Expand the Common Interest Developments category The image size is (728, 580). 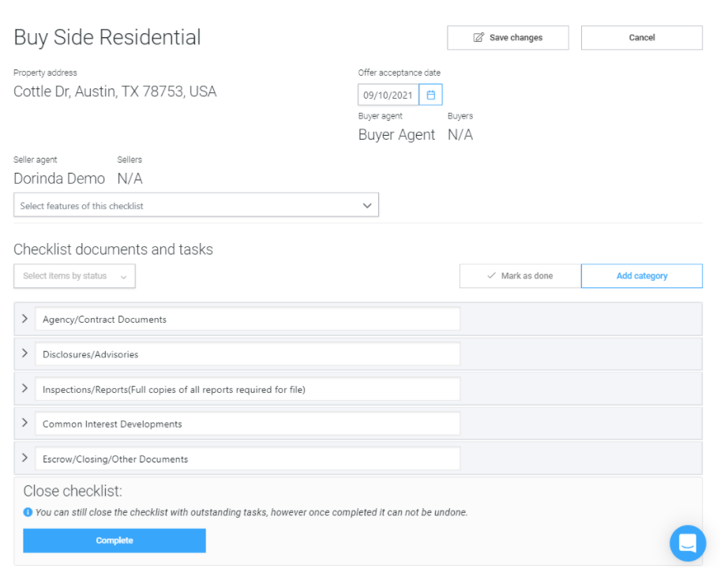point(24,423)
